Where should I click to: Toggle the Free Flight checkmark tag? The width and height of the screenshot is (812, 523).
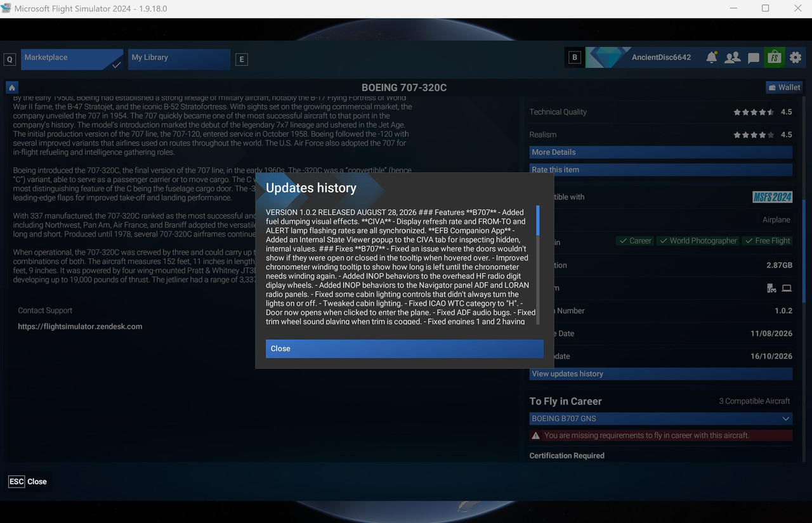tap(768, 241)
